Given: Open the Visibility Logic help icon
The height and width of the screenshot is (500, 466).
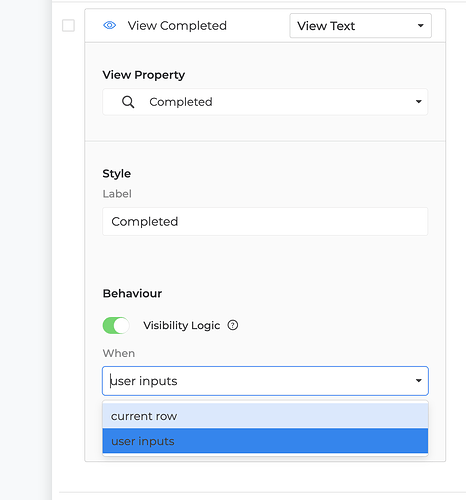Looking at the screenshot, I should [233, 325].
